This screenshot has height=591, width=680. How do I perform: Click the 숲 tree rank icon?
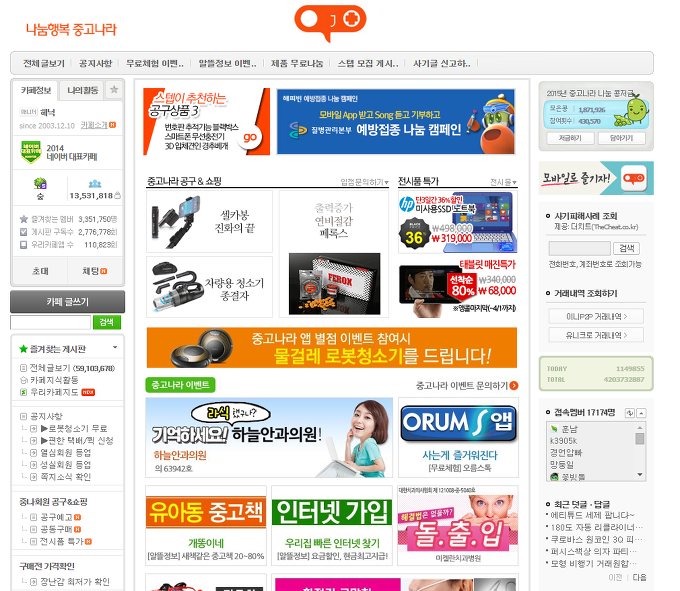click(40, 183)
